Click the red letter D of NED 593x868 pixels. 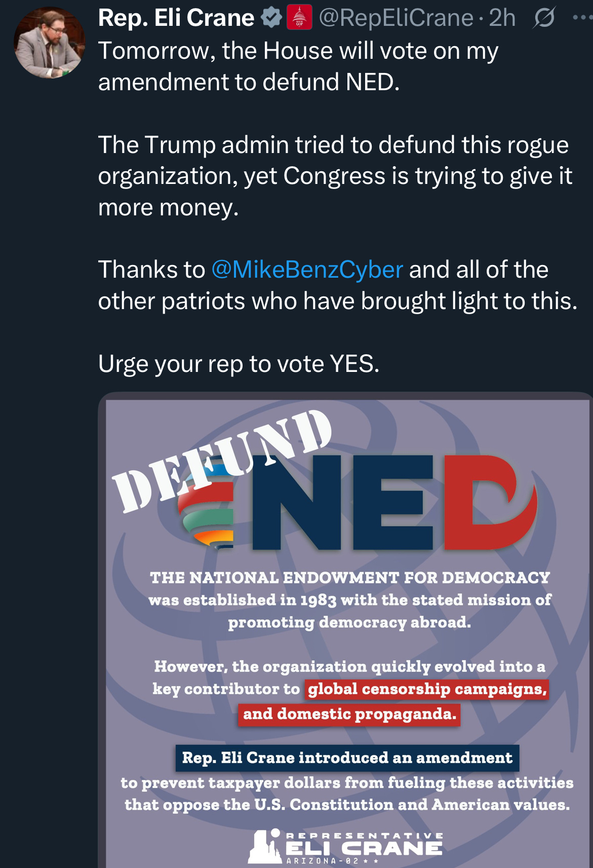(489, 503)
